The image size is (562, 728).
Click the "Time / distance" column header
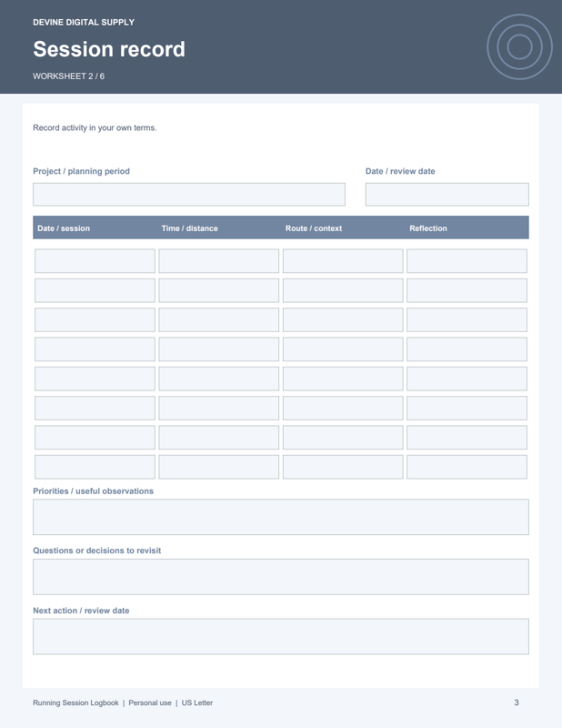click(189, 228)
